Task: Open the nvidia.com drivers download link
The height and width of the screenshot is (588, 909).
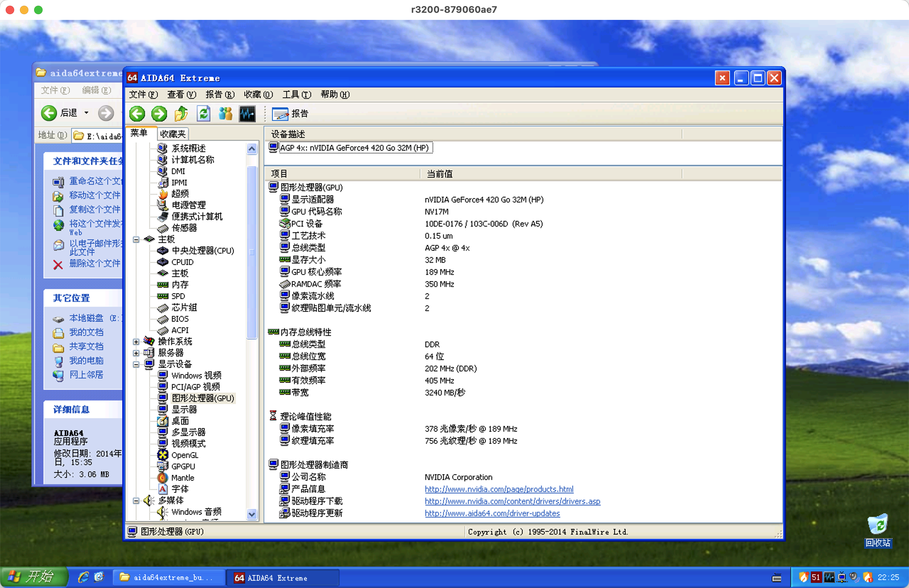Action: coord(512,501)
